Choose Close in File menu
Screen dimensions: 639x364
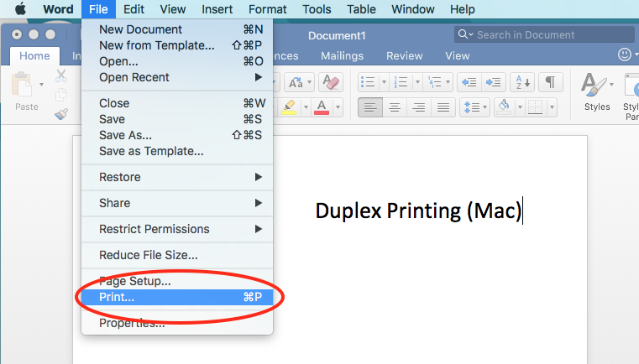pyautogui.click(x=177, y=103)
